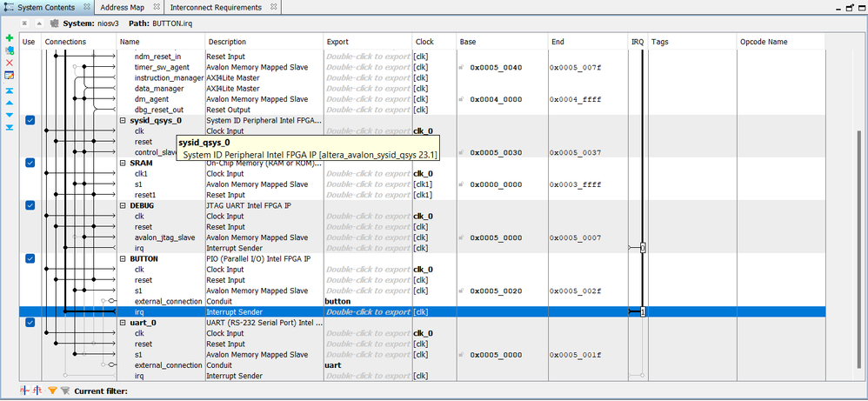Click the move-to-top arrow icon

coord(9,90)
